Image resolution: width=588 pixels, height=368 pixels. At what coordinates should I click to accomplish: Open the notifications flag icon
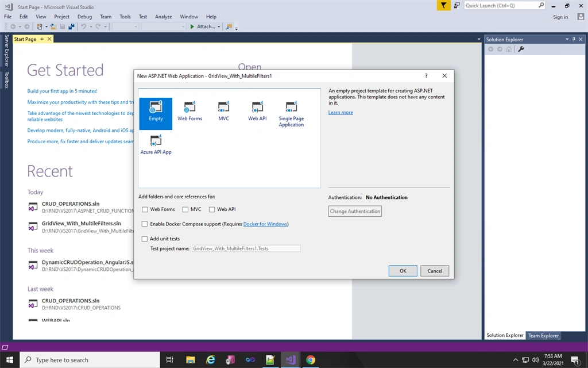443,5
